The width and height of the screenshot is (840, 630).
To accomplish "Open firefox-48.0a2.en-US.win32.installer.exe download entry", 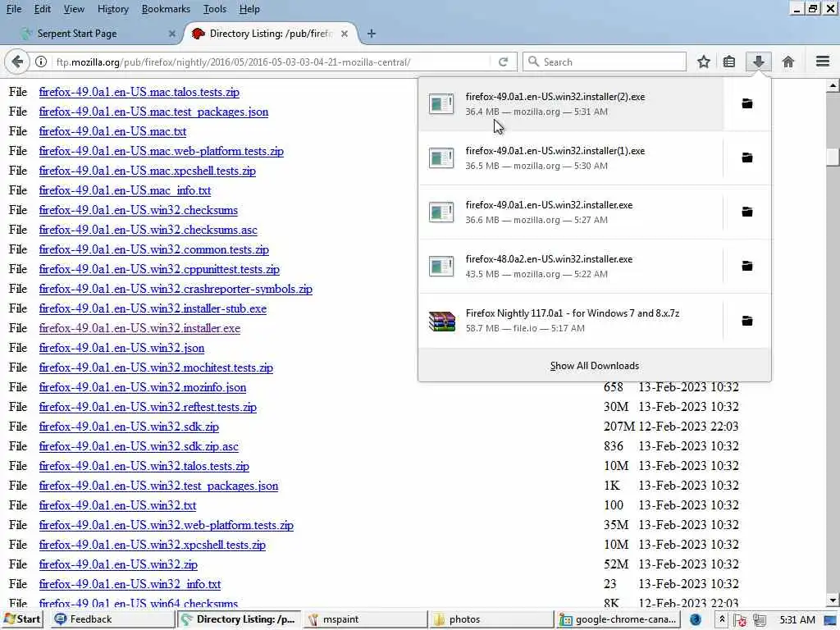I will coord(571,267).
